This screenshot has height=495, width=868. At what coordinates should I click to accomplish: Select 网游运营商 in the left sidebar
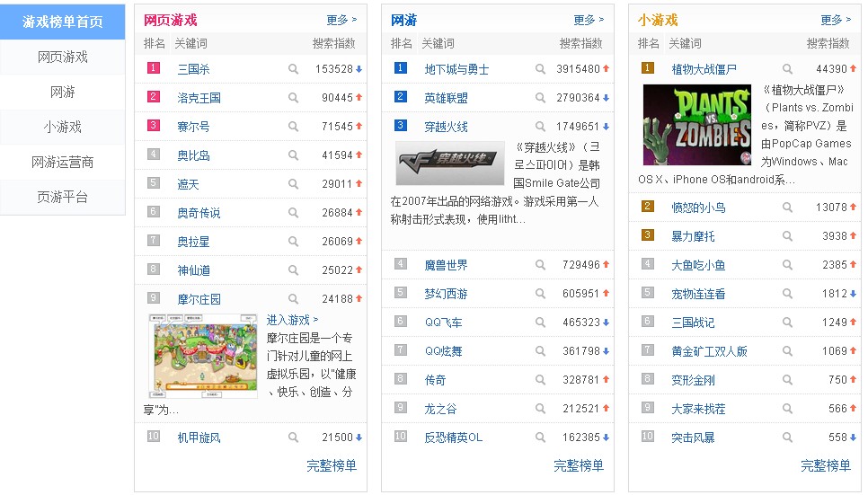63,163
